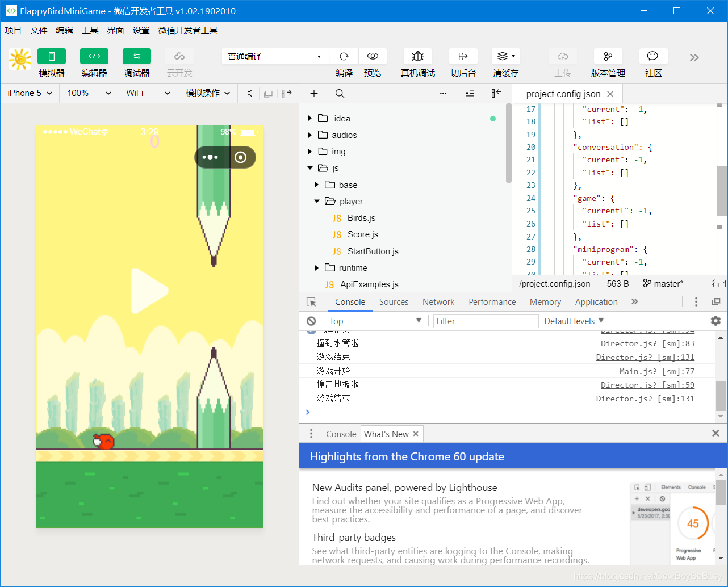Toggle the editor (编辑器) panel button
Screen dimensions: 728x587
[94, 56]
